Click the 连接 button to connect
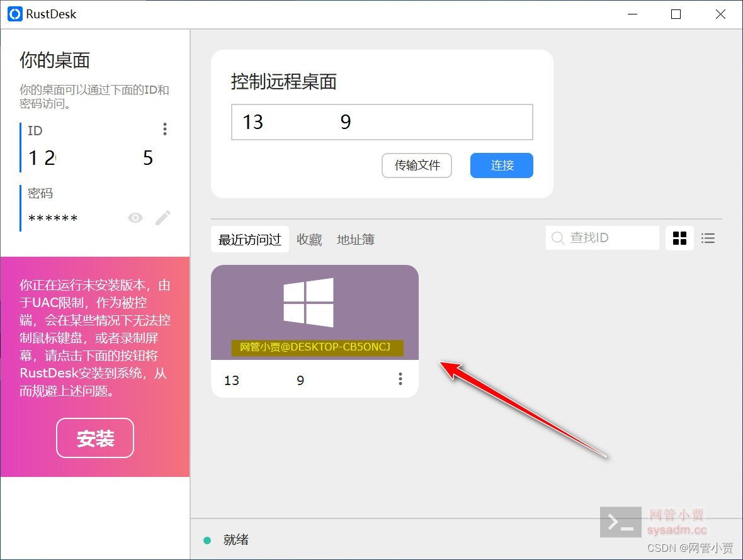Screen dimensions: 743x560 [501, 165]
